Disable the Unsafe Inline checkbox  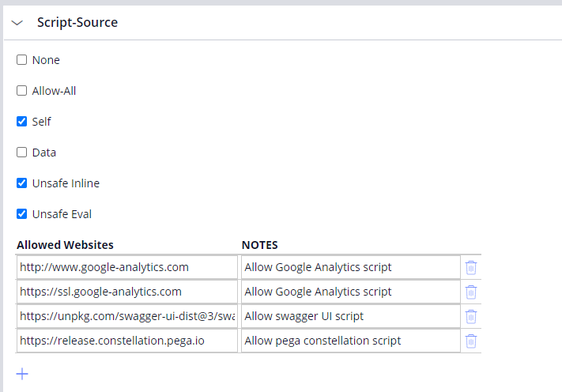(22, 183)
